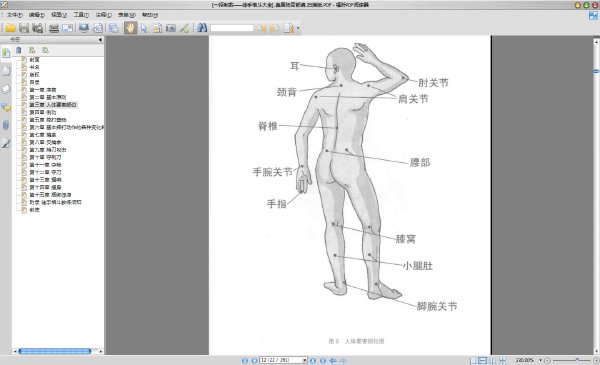Open the 帮助 (Help) menu
The height and width of the screenshot is (365, 600).
tap(150, 15)
